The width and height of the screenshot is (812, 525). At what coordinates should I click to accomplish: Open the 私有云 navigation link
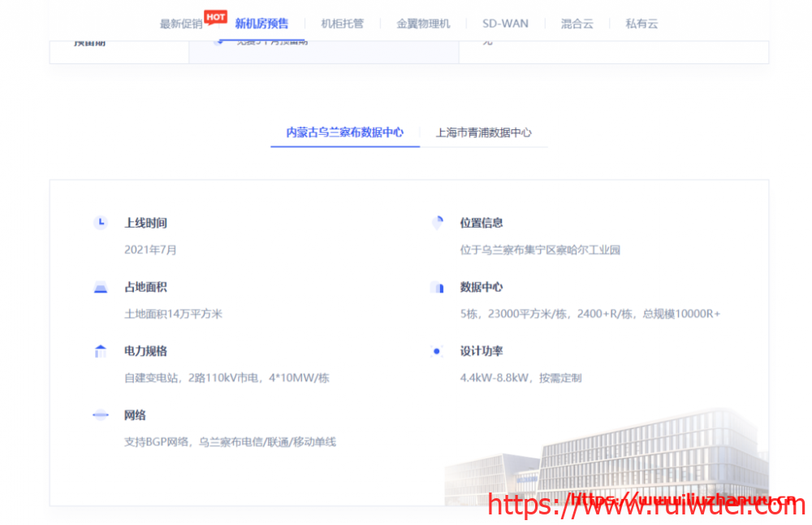coord(641,24)
